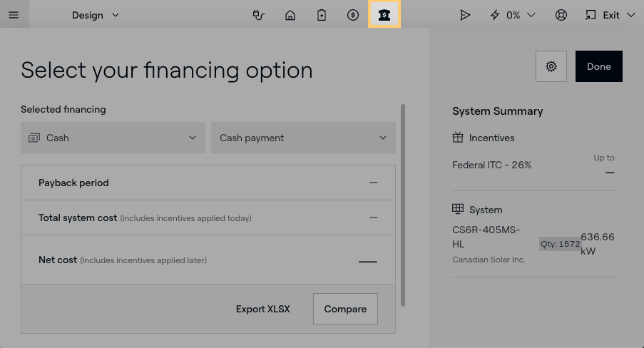Select the highlighted financing bank icon
This screenshot has width=644, height=348.
[x=384, y=15]
